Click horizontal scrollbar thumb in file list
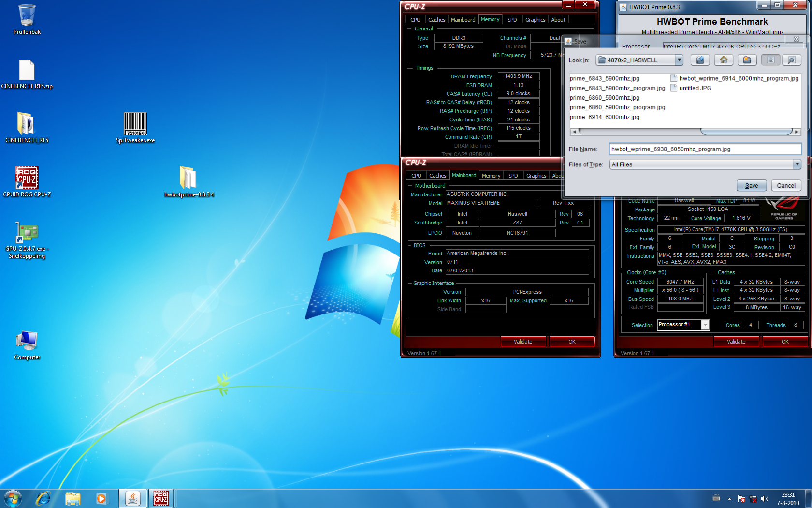812x508 pixels. (x=746, y=132)
